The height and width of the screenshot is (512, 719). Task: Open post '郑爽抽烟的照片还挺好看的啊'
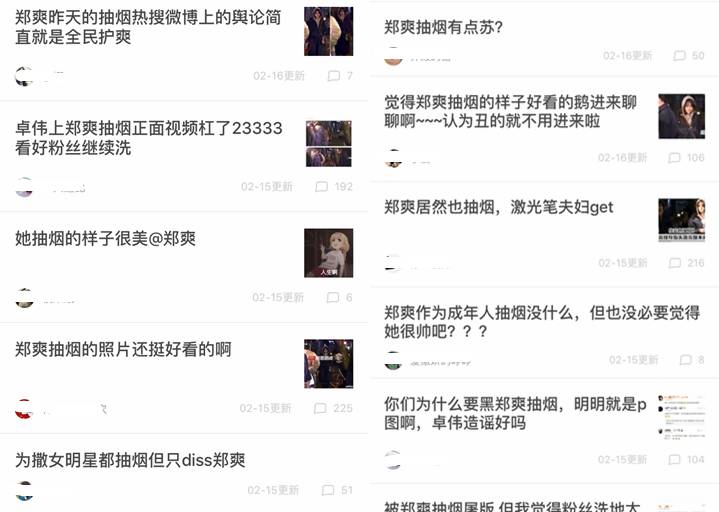123,349
